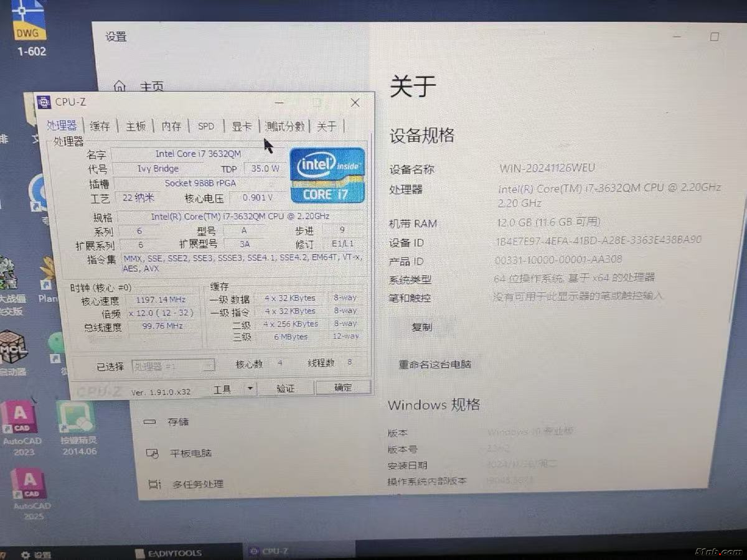747x560 pixels.
Task: Click the 验证 button
Action: (285, 388)
